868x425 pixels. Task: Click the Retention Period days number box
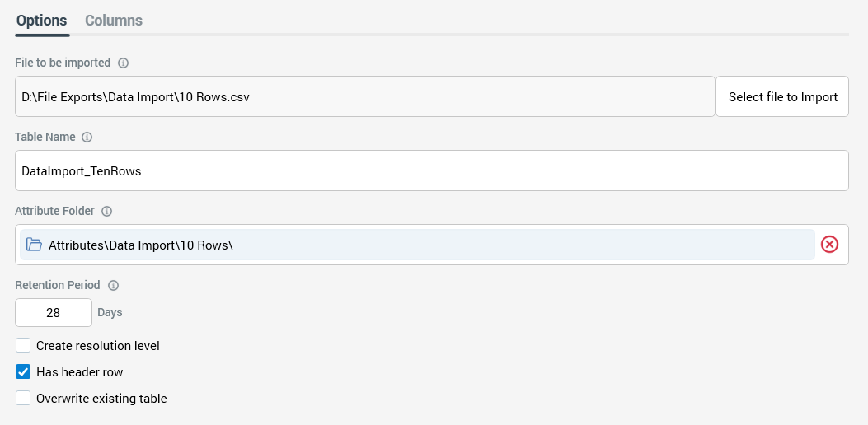click(54, 313)
